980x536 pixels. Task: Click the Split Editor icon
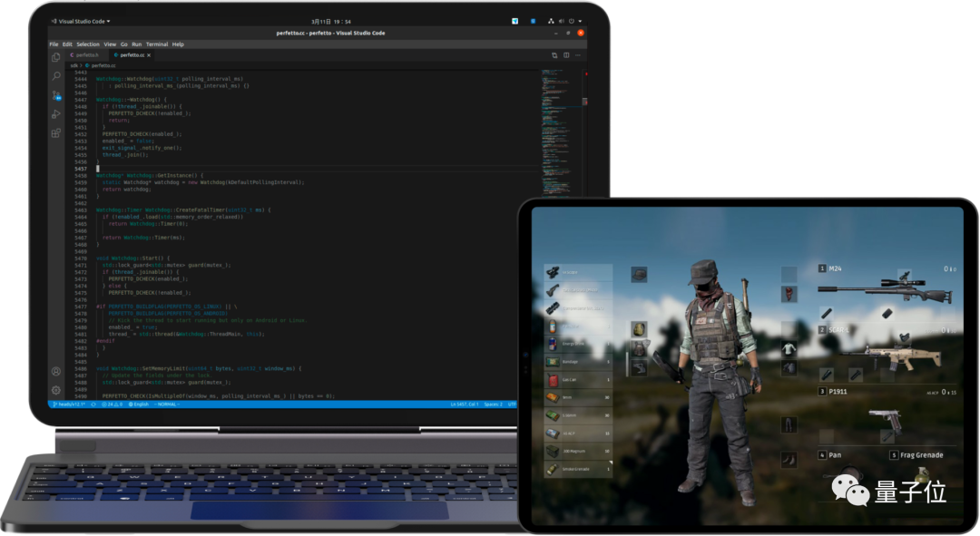566,55
